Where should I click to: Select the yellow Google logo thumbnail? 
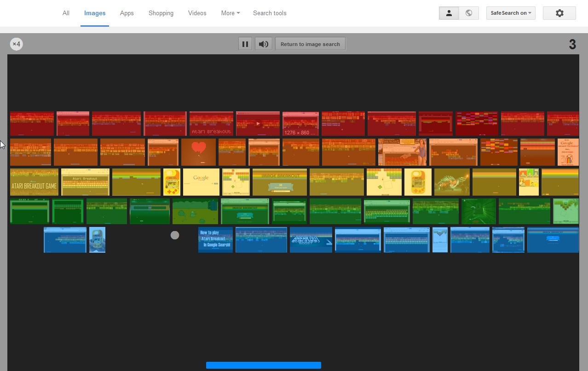pos(201,182)
